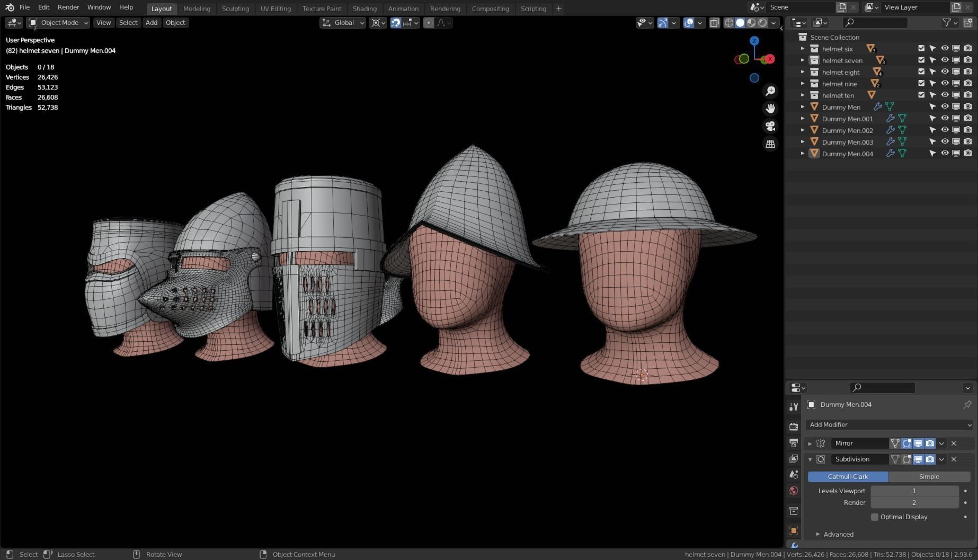Screen dimensions: 978x560
Task: Click Render levels value field
Action: [x=914, y=503]
